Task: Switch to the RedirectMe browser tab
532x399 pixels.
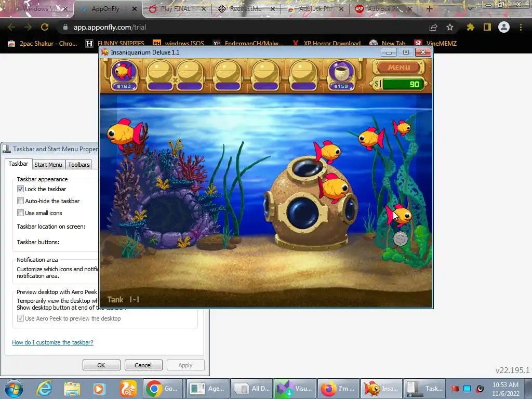Action: click(245, 9)
